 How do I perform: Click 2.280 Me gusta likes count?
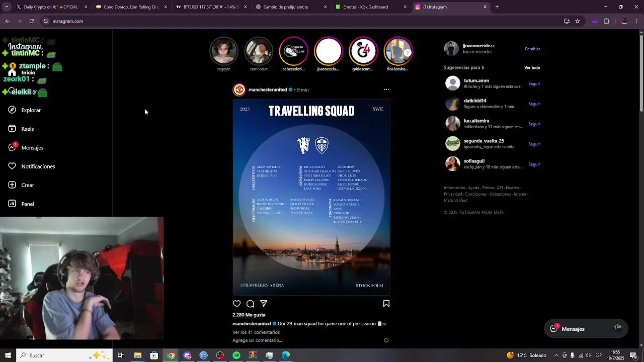[x=249, y=315]
